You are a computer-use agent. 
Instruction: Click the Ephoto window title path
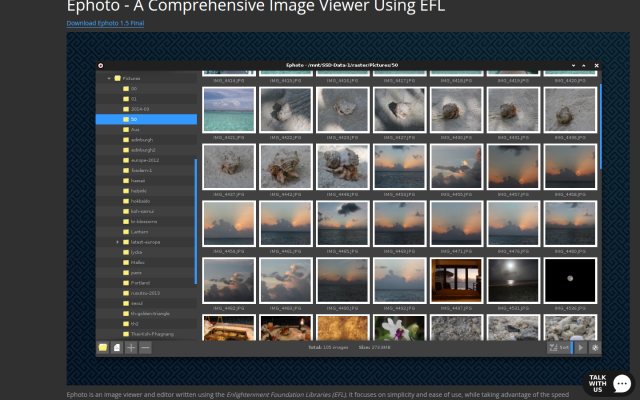(x=342, y=65)
